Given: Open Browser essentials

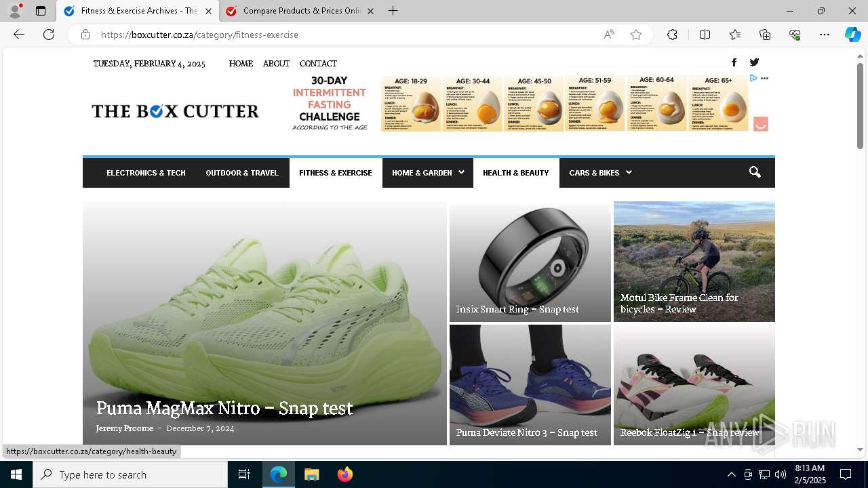Looking at the screenshot, I should point(795,35).
